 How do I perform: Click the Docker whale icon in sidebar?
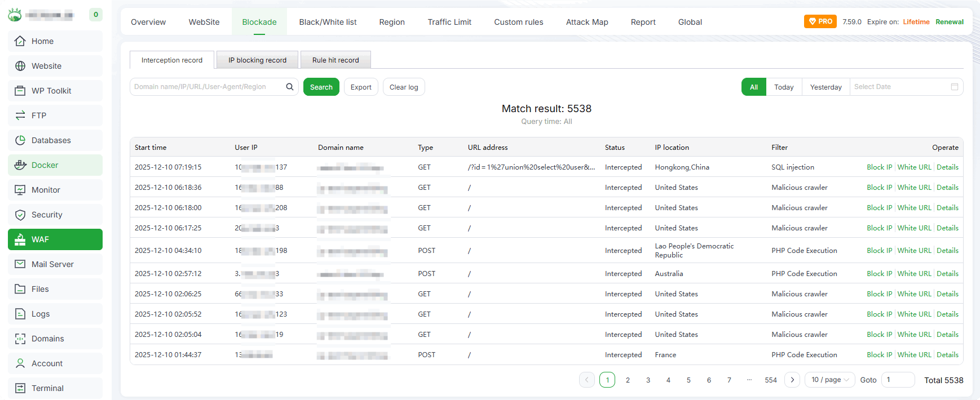20,165
